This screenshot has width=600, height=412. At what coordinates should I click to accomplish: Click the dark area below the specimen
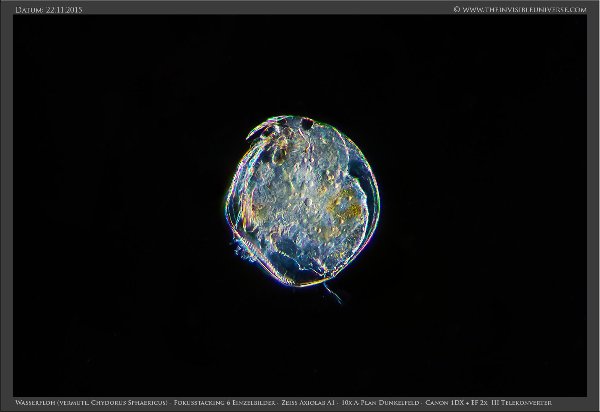300,350
